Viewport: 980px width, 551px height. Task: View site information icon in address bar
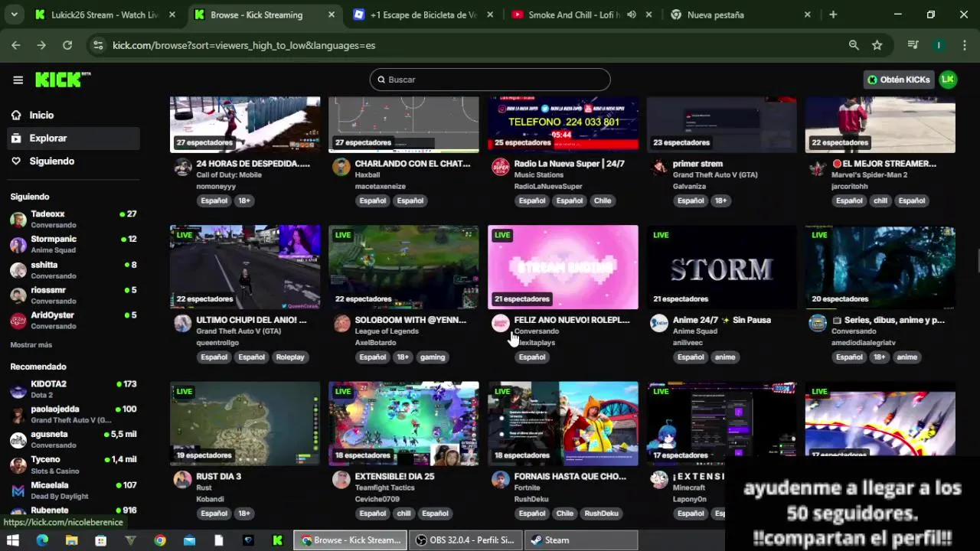(x=98, y=45)
